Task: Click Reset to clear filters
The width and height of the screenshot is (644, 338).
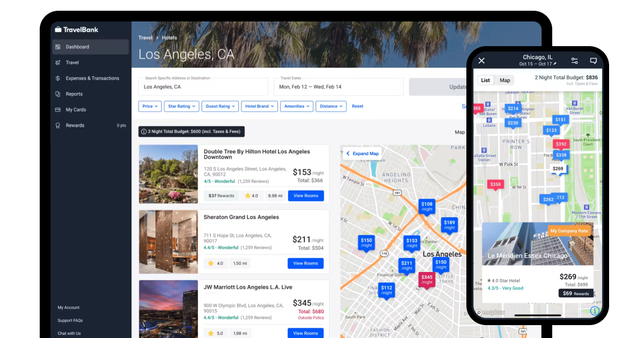Action: 357,106
